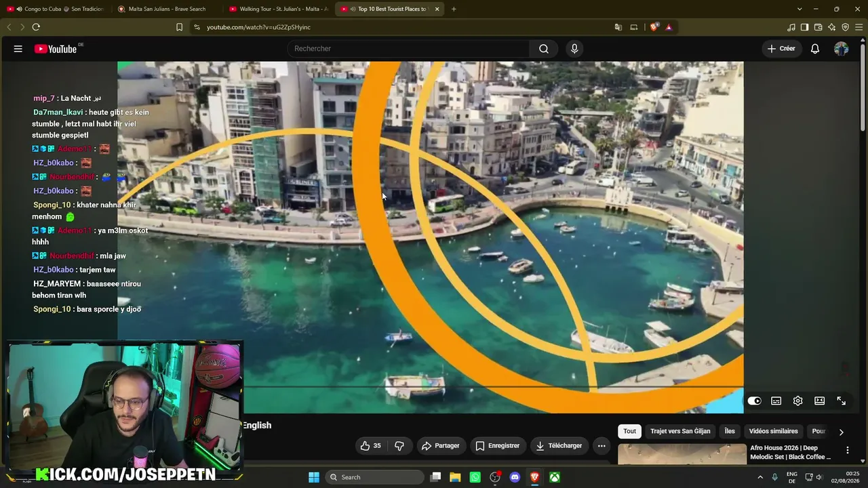Close the Top 10 Best Tourist Places tab

[437, 9]
